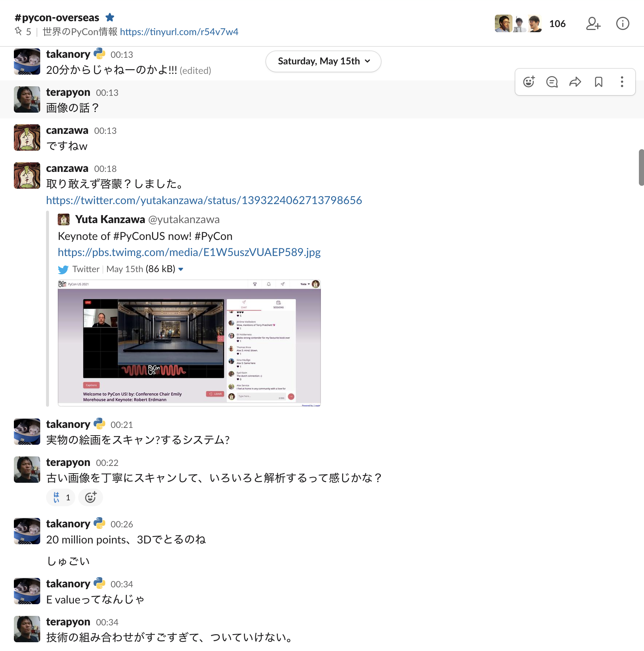This screenshot has width=644, height=651.
Task: Add an emoji reaction to takanory's message
Action: click(529, 82)
